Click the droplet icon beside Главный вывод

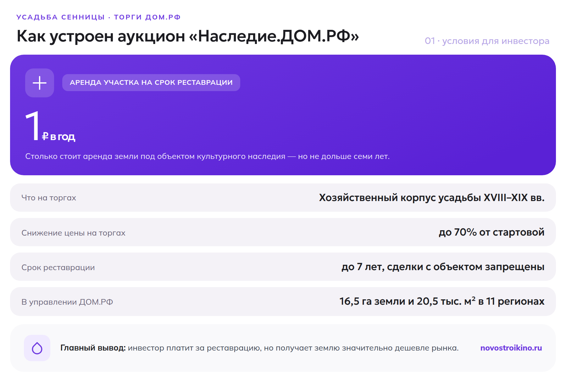click(x=37, y=348)
